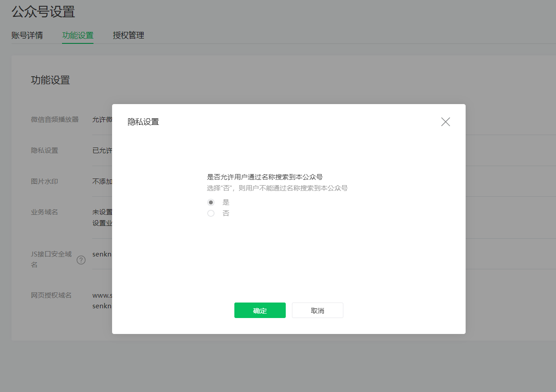Switch to the 账号详情 tab
Viewport: 556px width, 392px height.
pos(27,35)
